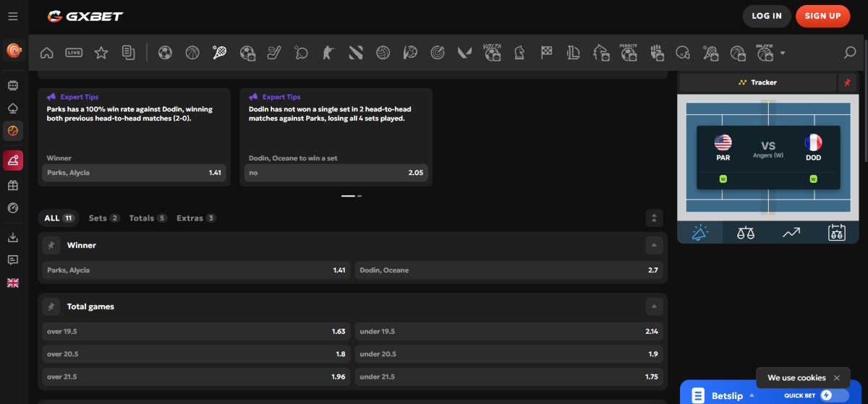The height and width of the screenshot is (404, 868).
Task: Open the head-to-head scales tab in tracker
Action: click(745, 233)
